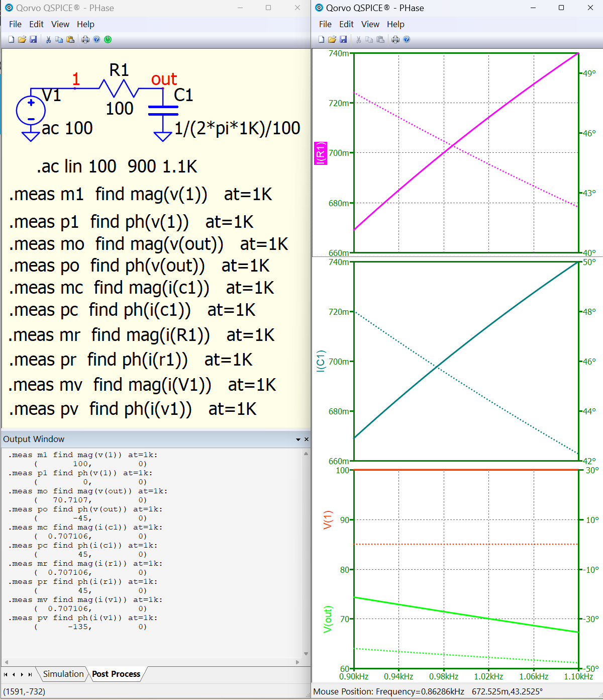Paste from clipboard in the schematic window toolbar
The width and height of the screenshot is (603, 700).
point(70,39)
